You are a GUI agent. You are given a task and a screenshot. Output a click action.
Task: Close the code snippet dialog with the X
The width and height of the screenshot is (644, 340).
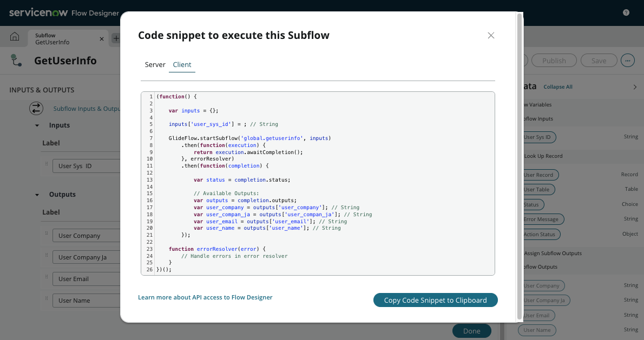coord(491,35)
